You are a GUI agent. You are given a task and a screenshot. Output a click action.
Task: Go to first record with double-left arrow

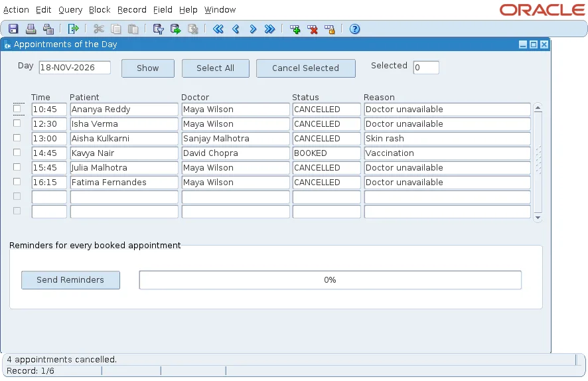pos(218,29)
